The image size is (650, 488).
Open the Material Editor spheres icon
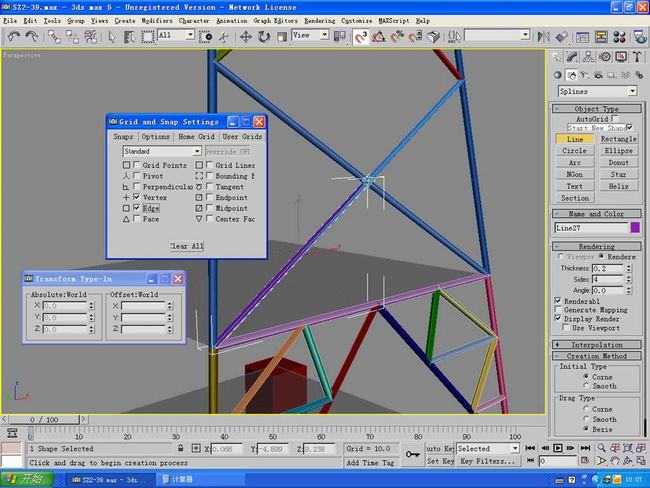[x=619, y=36]
